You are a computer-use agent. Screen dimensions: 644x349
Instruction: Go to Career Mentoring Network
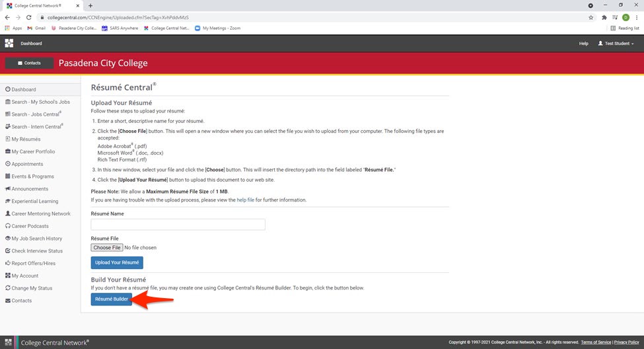tap(40, 213)
